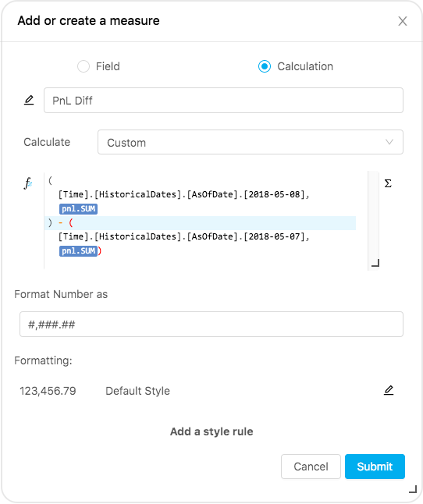The image size is (423, 504).
Task: Select the Field radio option
Action: (x=84, y=66)
